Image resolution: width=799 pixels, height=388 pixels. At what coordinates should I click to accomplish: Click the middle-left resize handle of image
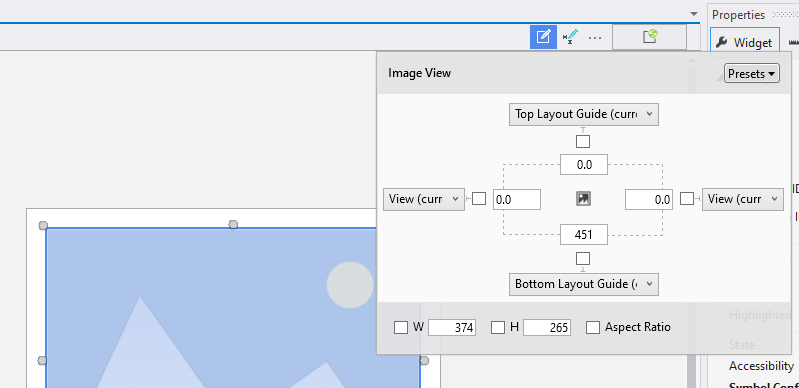(x=42, y=361)
